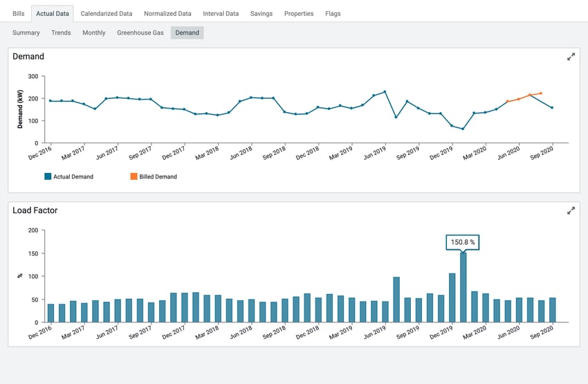The image size is (588, 384).
Task: Click the teal Actual Demand legend swatch
Action: click(48, 176)
